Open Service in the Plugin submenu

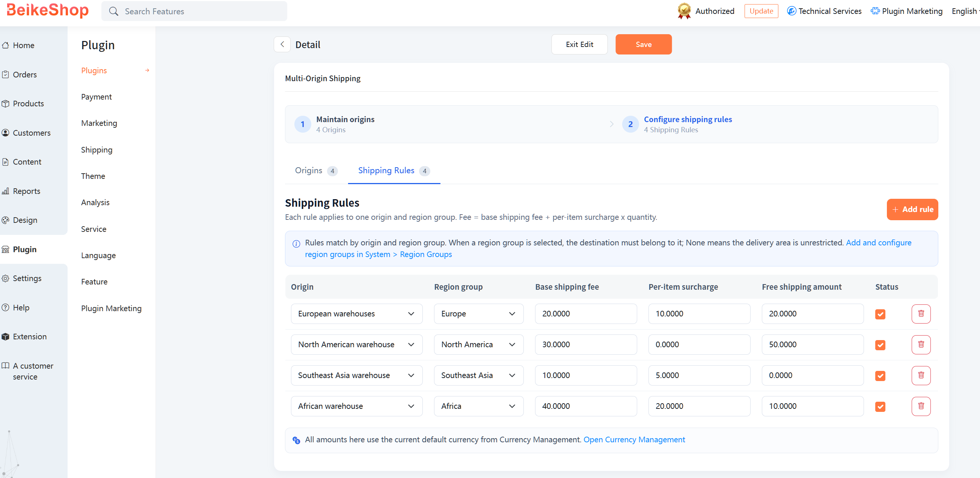point(93,229)
